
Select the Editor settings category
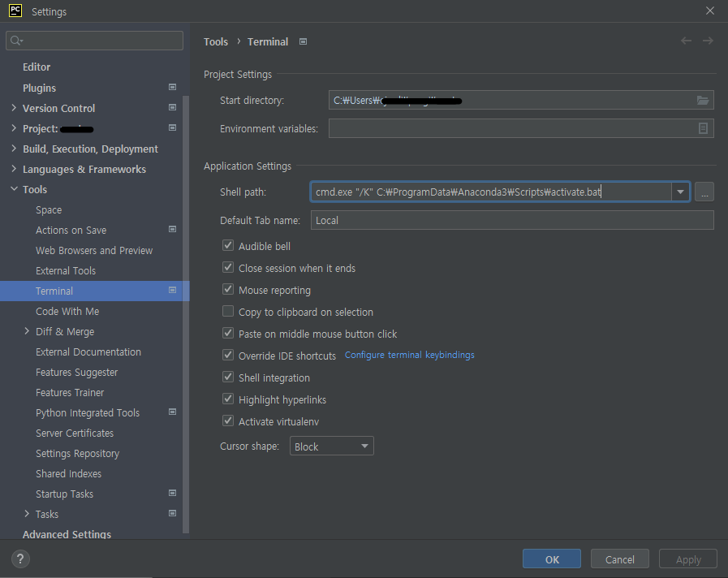pyautogui.click(x=37, y=67)
